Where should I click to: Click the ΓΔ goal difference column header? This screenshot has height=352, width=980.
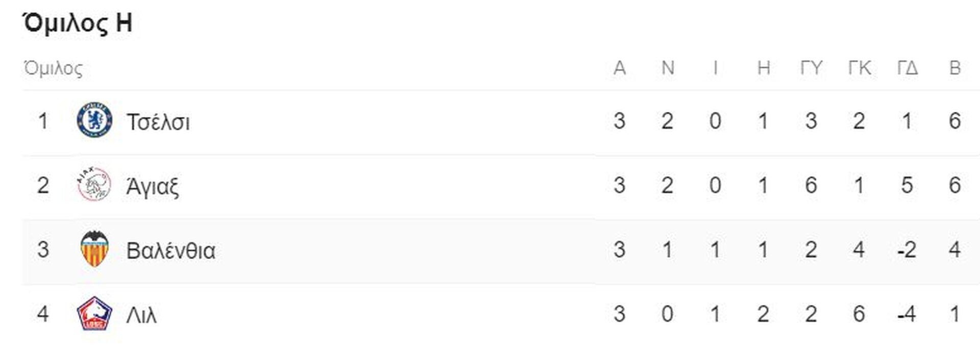(x=908, y=67)
